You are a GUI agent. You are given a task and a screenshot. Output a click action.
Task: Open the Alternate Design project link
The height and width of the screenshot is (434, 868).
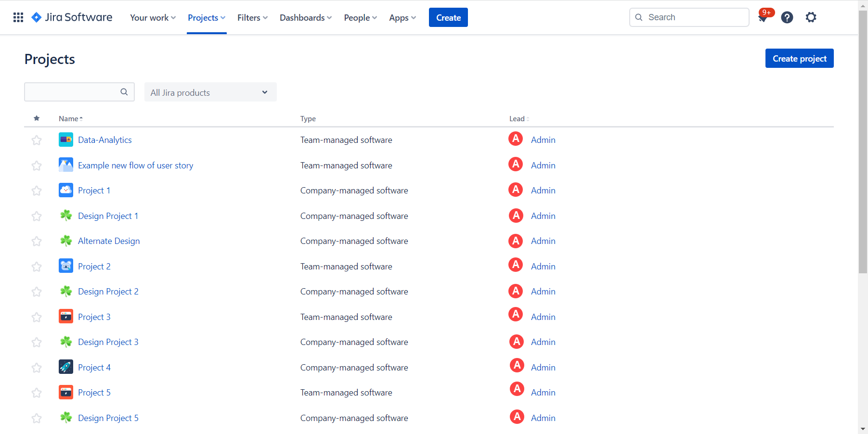click(x=109, y=241)
